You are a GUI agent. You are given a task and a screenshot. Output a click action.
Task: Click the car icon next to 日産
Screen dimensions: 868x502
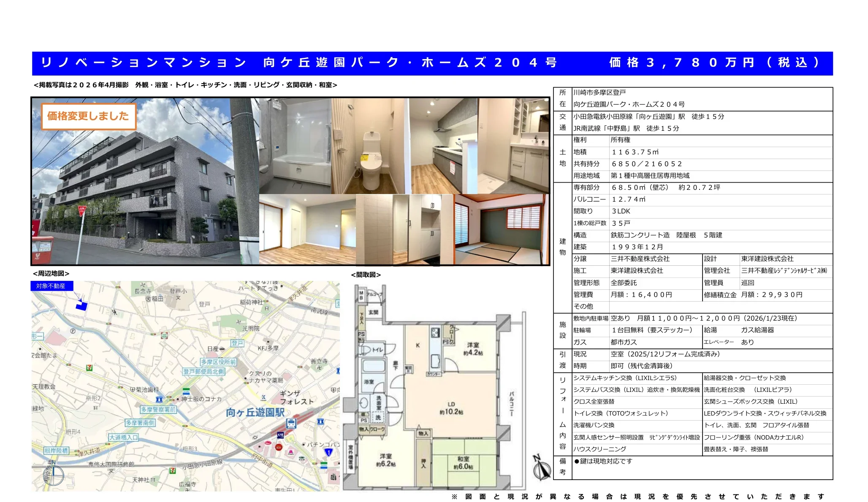pyautogui.click(x=222, y=349)
